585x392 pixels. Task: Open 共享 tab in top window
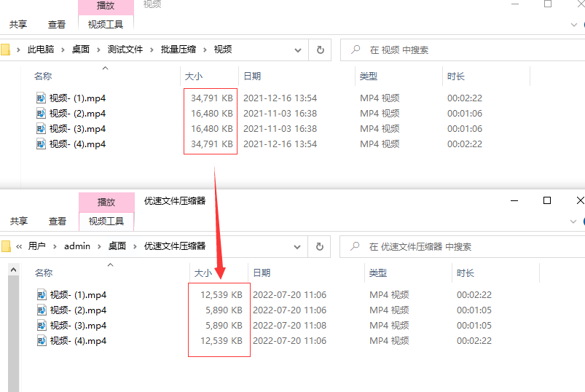pyautogui.click(x=18, y=25)
